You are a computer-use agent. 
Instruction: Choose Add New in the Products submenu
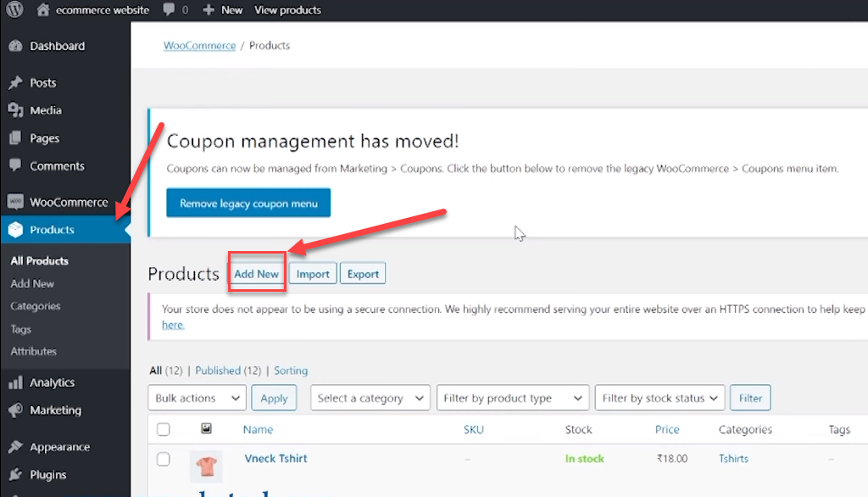pos(32,283)
